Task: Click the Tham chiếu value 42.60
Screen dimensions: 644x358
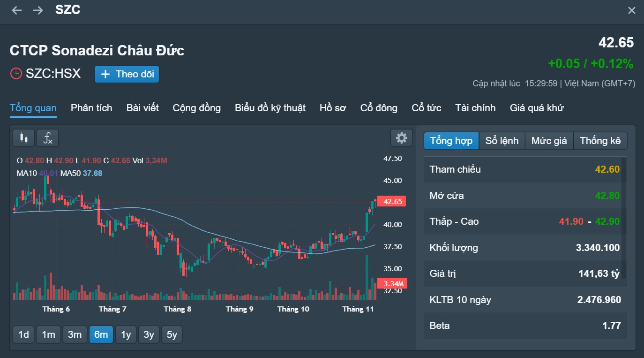Action: coord(607,169)
